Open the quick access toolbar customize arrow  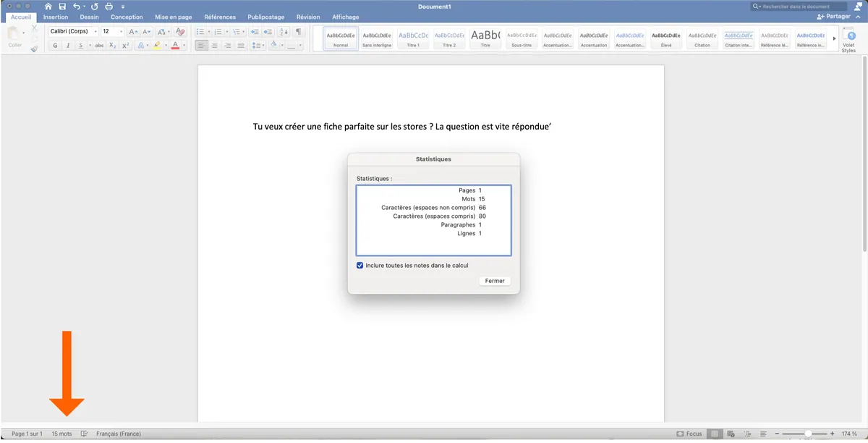123,7
